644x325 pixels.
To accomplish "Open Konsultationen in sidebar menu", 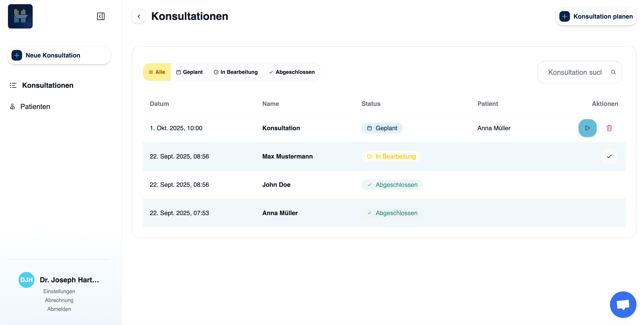I will coord(48,85).
